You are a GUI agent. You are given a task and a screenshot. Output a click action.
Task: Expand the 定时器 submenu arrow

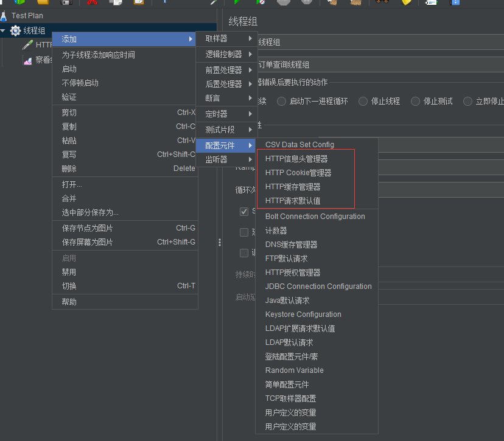pyautogui.click(x=250, y=114)
